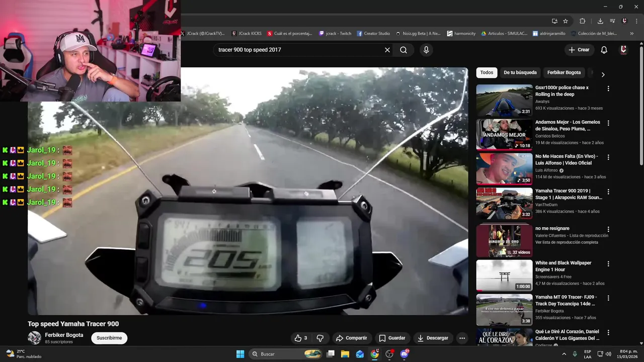The height and width of the screenshot is (362, 644).
Task: Open options menu for no me resignare playlist
Action: (608, 229)
